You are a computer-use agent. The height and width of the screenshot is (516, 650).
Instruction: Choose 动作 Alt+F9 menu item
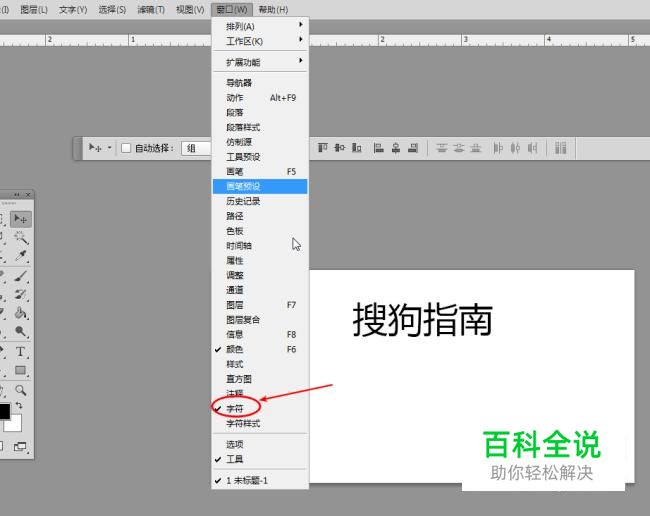(260, 98)
